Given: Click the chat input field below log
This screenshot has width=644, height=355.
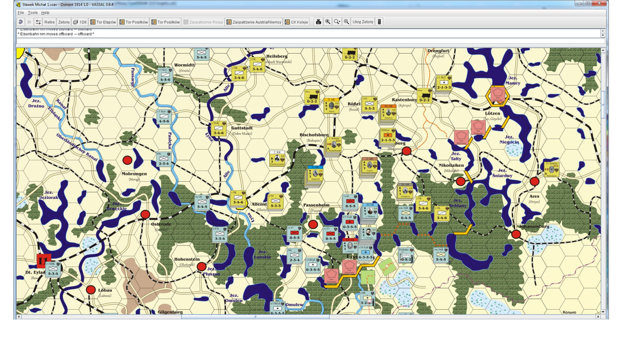Looking at the screenshot, I should click(x=310, y=42).
